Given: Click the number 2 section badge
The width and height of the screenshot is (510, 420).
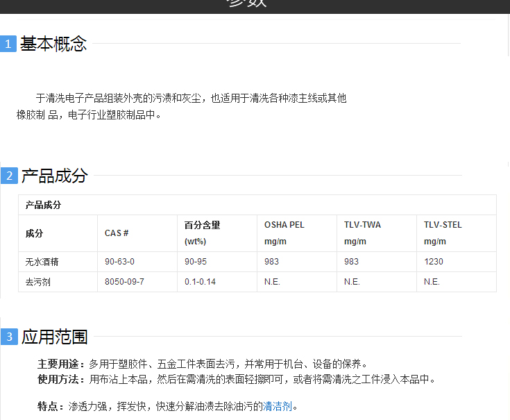Looking at the screenshot, I should pos(9,176).
